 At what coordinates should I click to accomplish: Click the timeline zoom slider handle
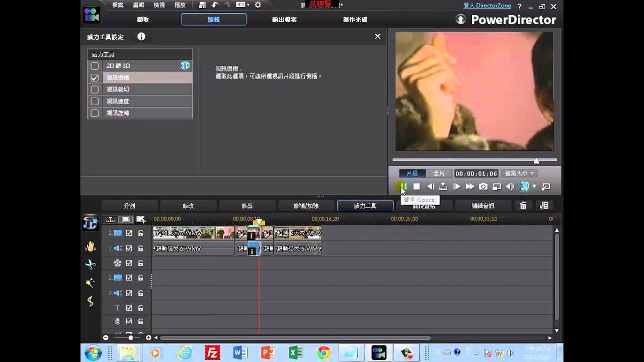coord(131,338)
